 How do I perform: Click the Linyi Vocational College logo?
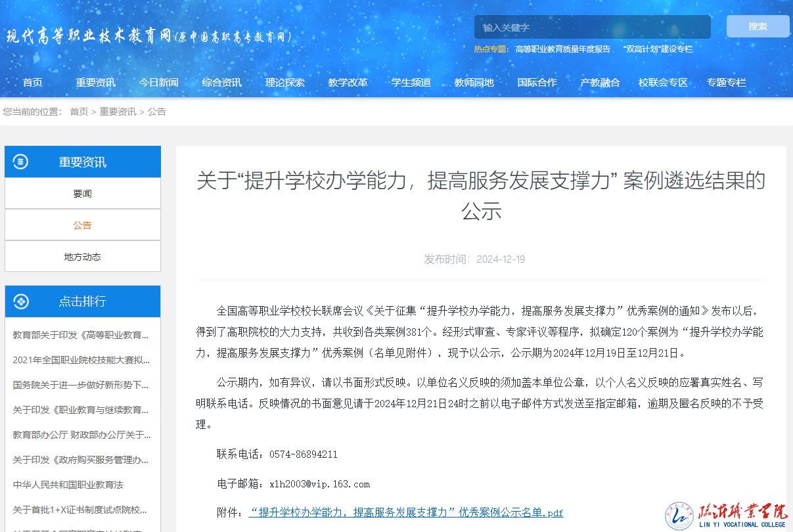725,516
